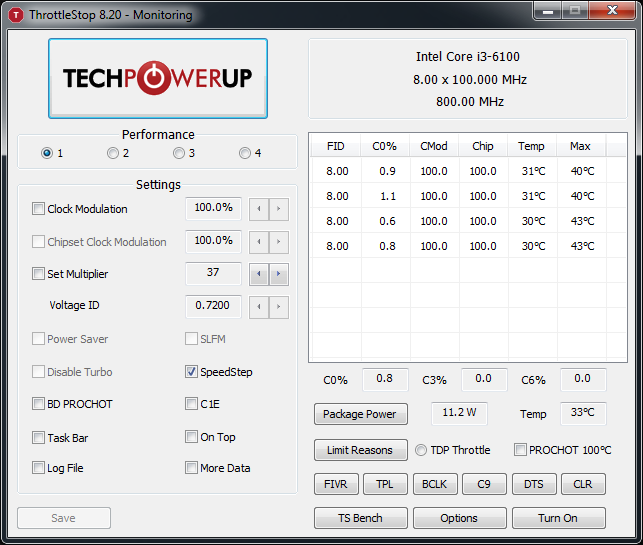The image size is (643, 545).
Task: Click the Save button
Action: pos(64,518)
